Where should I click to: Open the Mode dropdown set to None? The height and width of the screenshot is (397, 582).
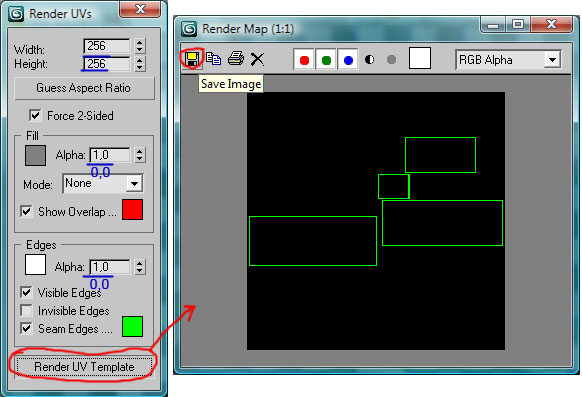[x=103, y=183]
